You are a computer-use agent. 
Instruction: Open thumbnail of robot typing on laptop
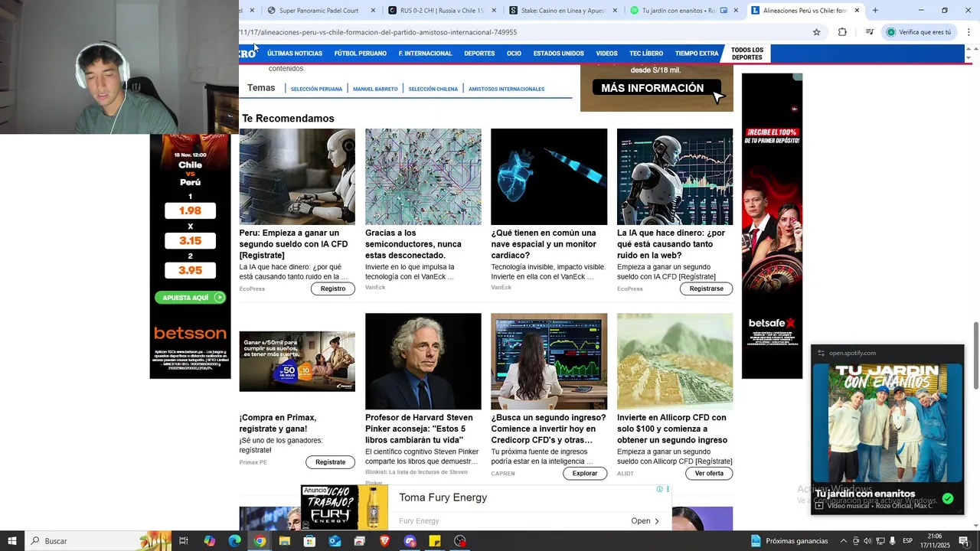297,177
